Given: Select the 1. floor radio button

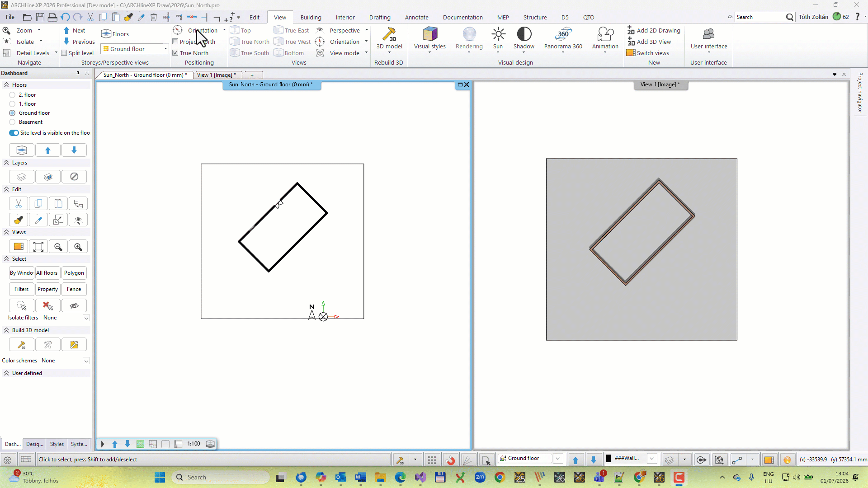Looking at the screenshot, I should point(12,104).
